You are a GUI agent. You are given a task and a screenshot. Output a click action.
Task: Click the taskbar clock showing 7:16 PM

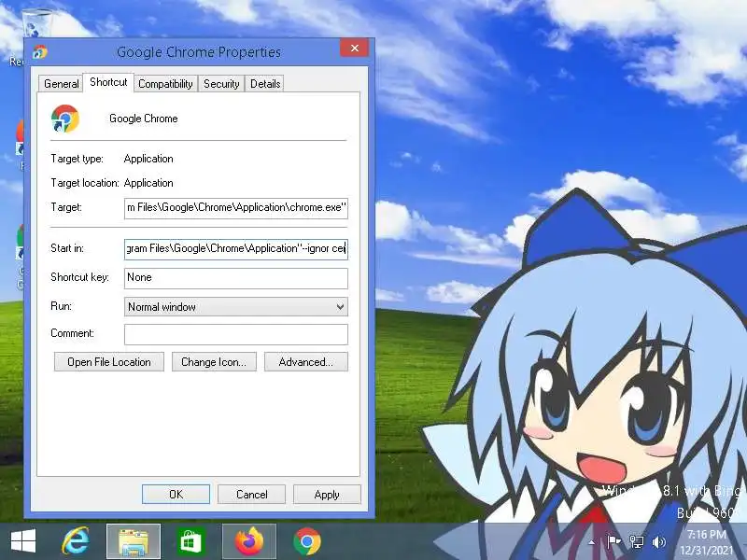pos(707,535)
